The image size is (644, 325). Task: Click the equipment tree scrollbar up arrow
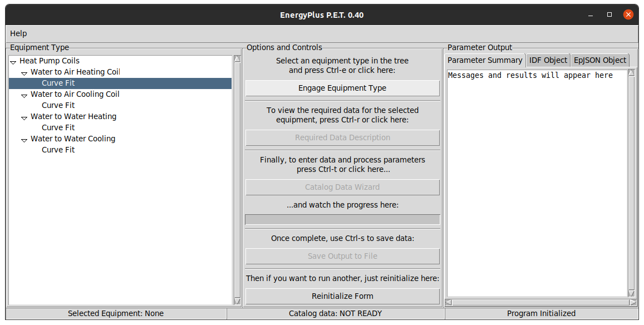point(237,59)
